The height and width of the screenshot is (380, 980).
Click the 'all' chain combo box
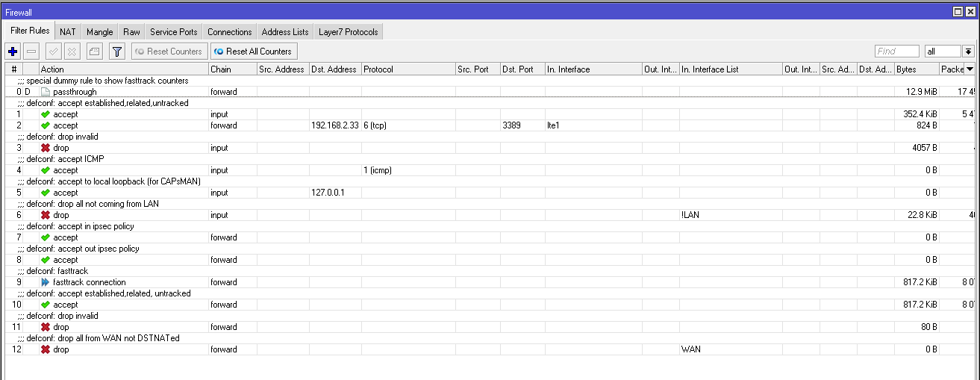942,52
